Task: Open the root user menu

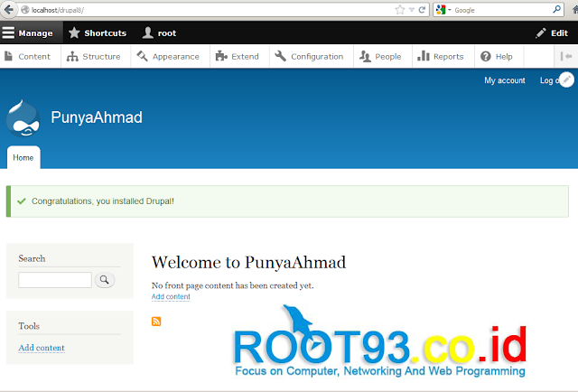Action: tap(159, 33)
